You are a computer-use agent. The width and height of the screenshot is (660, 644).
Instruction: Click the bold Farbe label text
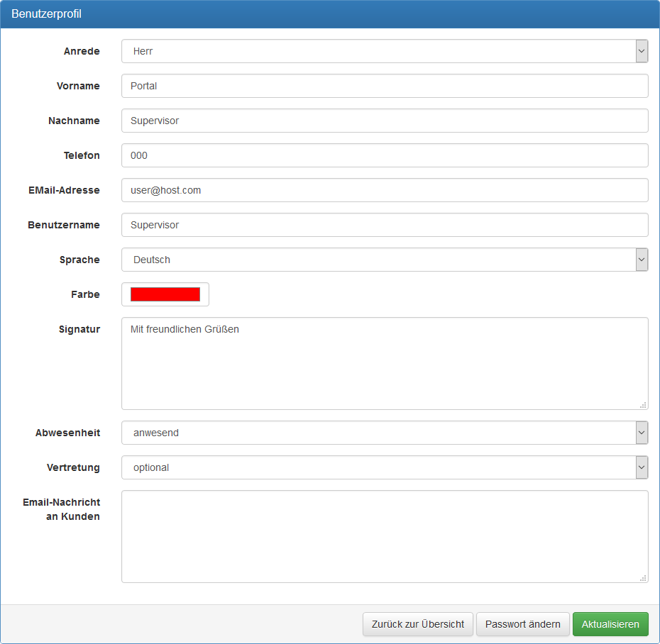point(85,294)
